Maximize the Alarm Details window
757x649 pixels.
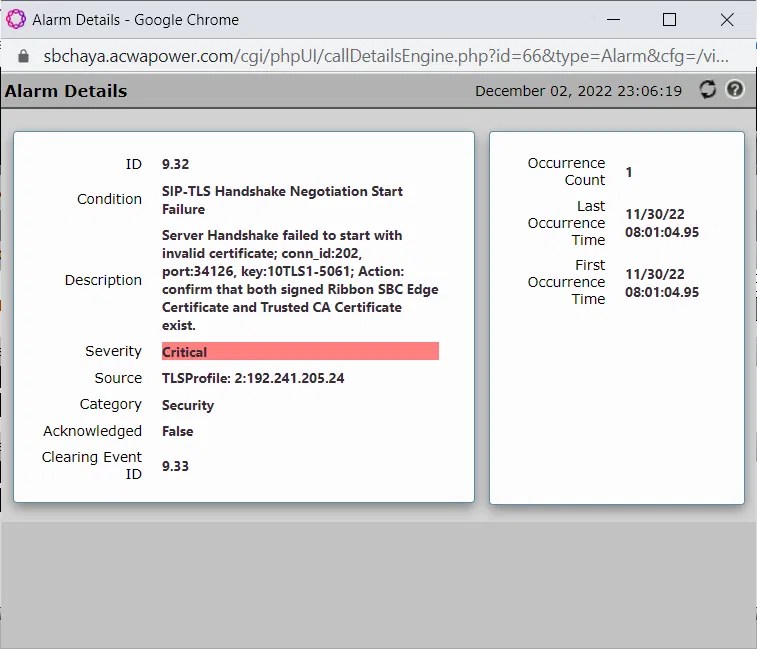(669, 20)
